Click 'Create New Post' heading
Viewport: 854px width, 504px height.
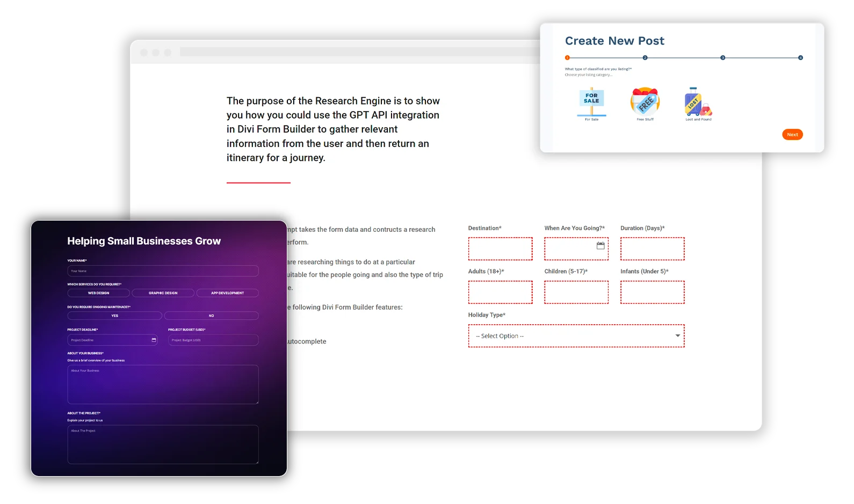[x=614, y=41]
